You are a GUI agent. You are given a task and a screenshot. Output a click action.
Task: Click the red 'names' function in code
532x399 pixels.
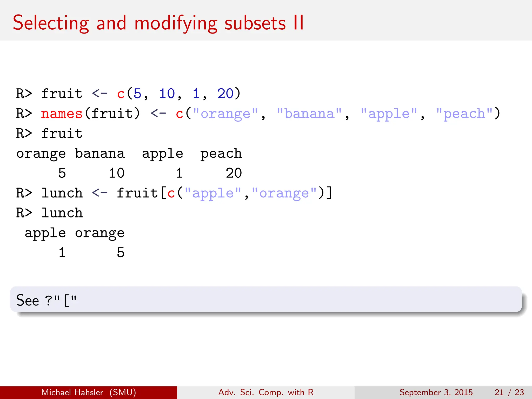pyautogui.click(x=62, y=114)
